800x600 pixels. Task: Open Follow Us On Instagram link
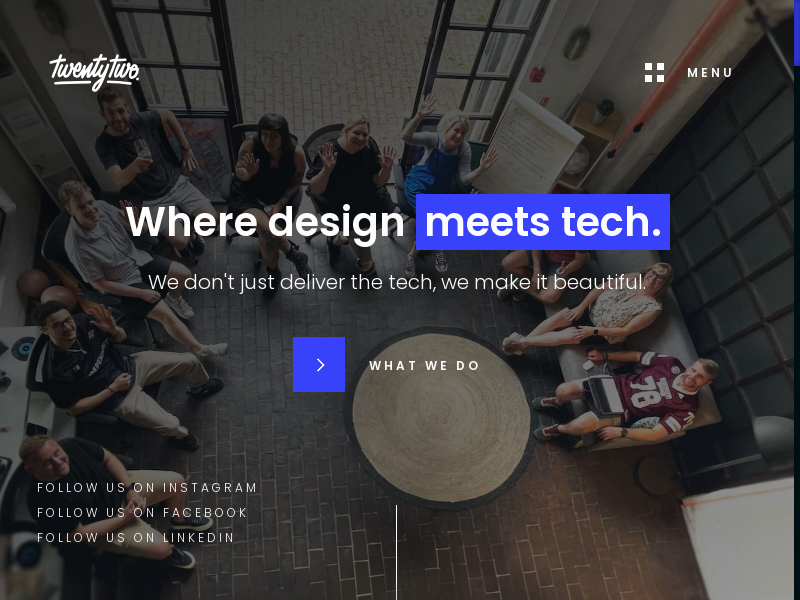coord(147,487)
